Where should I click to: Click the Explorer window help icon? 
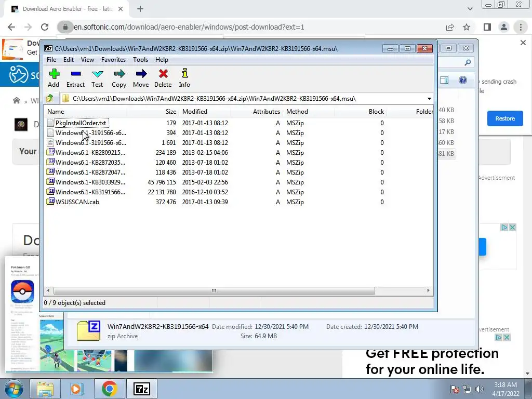[x=463, y=80]
